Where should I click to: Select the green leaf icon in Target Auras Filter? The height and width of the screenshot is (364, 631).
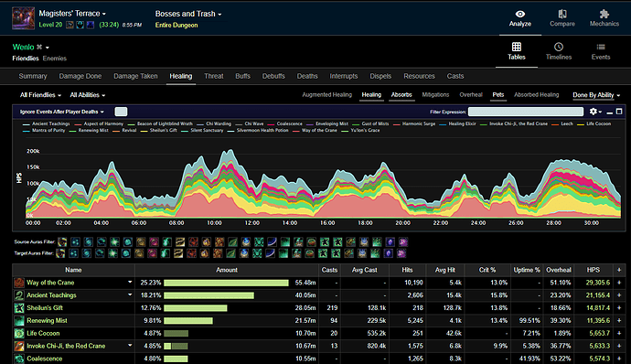[231, 253]
